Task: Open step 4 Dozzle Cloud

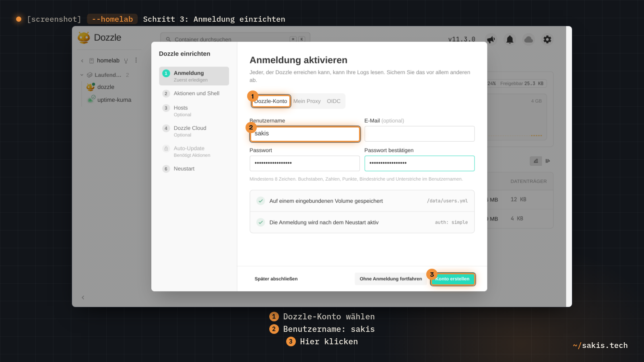Action: [194, 131]
